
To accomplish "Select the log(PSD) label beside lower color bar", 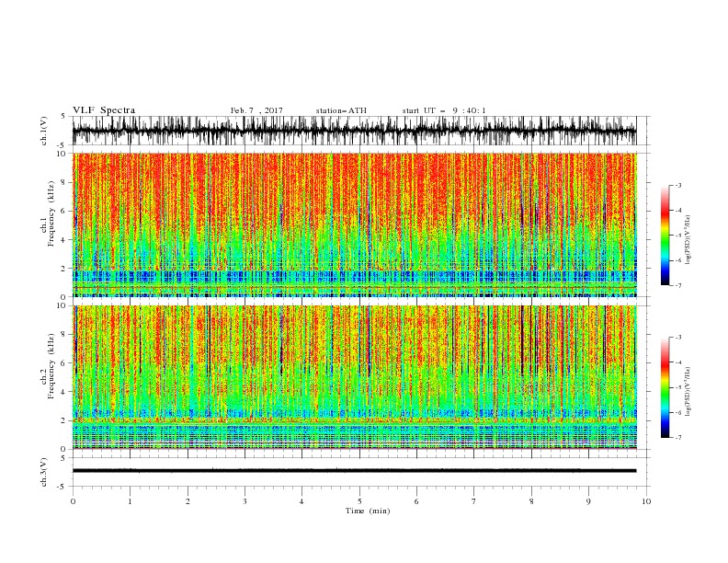I will pos(688,392).
